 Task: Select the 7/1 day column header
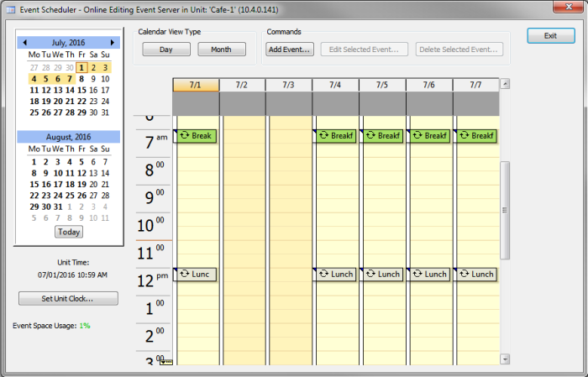[x=196, y=85]
